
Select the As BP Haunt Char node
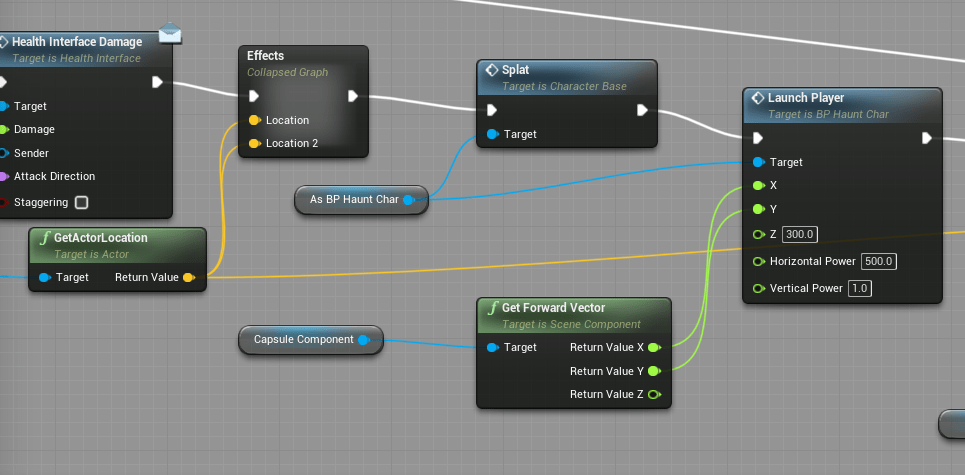pos(354,199)
